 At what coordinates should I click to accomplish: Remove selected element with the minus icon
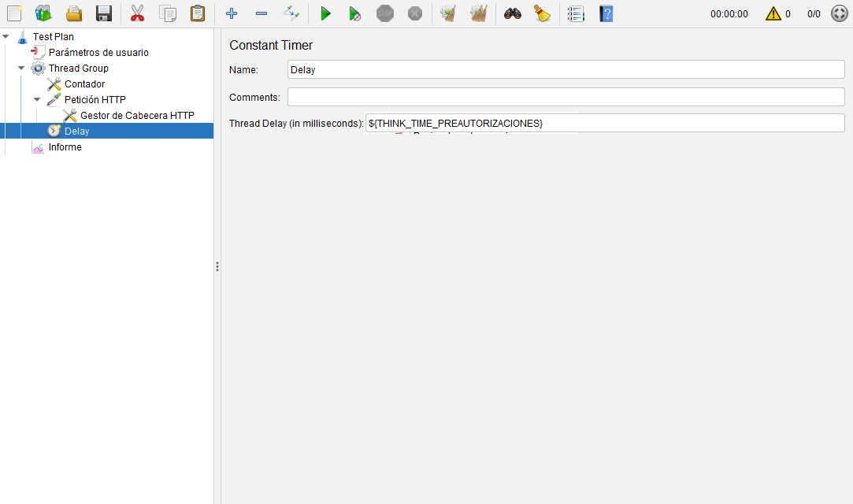pos(261,13)
